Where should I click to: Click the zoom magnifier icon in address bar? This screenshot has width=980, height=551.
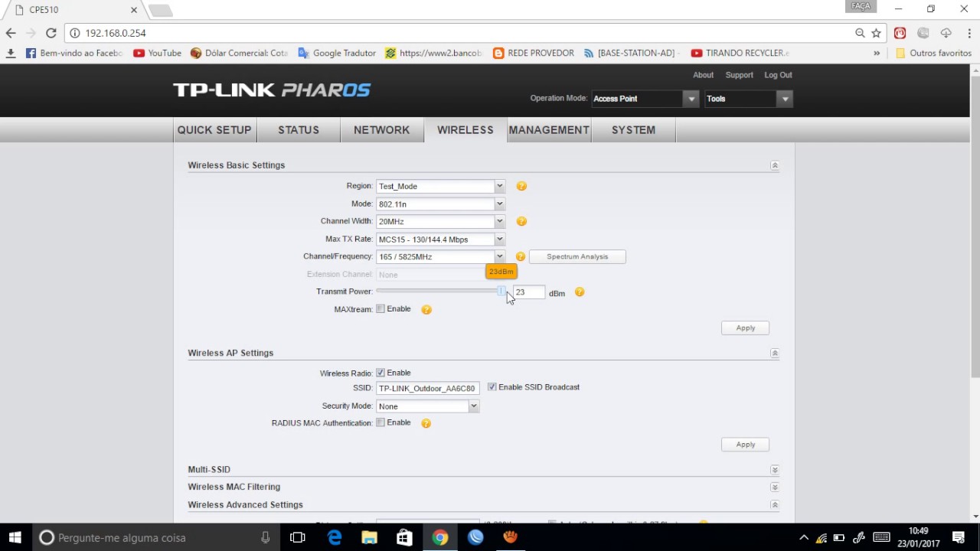(x=860, y=33)
